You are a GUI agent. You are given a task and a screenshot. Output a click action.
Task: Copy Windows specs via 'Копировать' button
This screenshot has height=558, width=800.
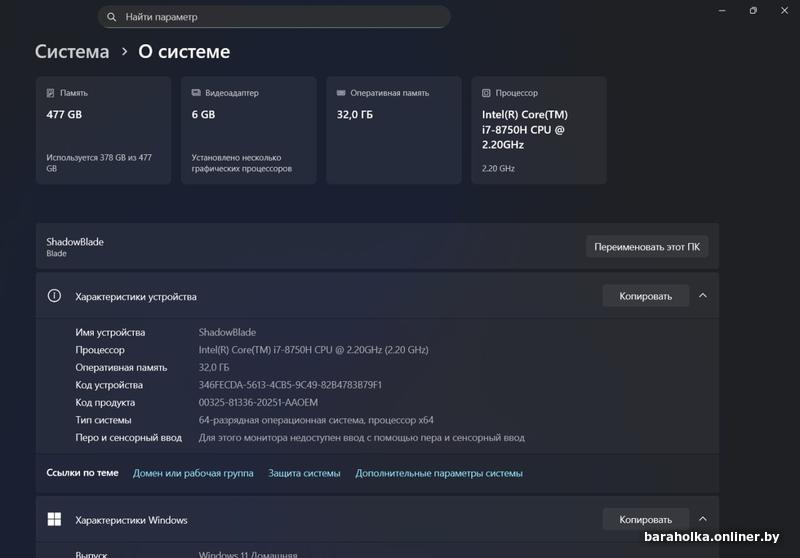(645, 519)
